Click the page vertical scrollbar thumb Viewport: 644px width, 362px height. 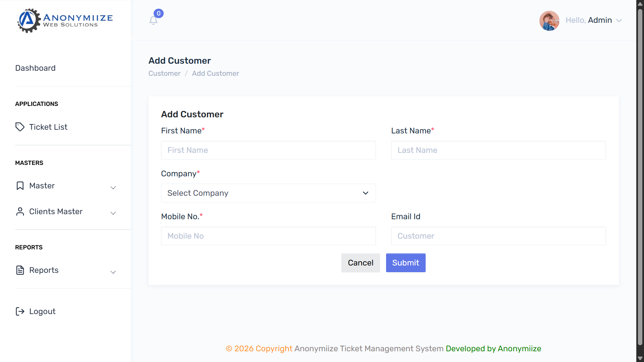pos(640,177)
